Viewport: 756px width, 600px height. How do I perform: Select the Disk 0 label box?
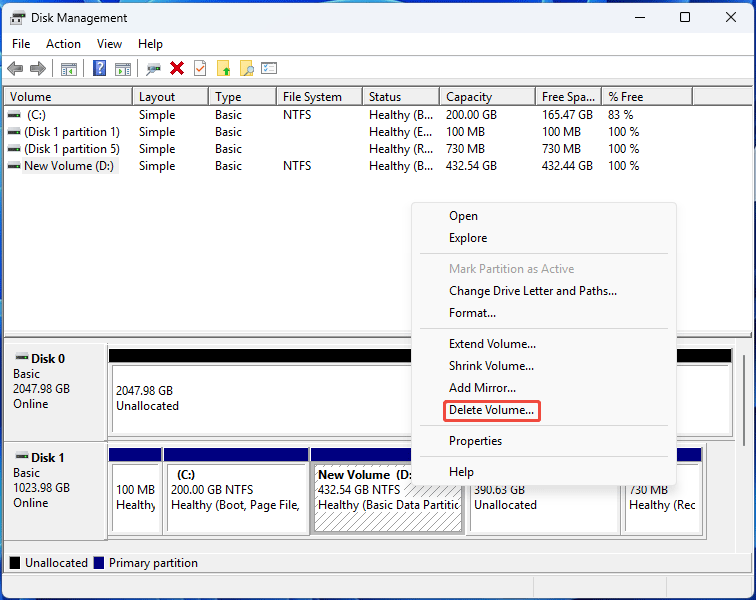pos(55,392)
